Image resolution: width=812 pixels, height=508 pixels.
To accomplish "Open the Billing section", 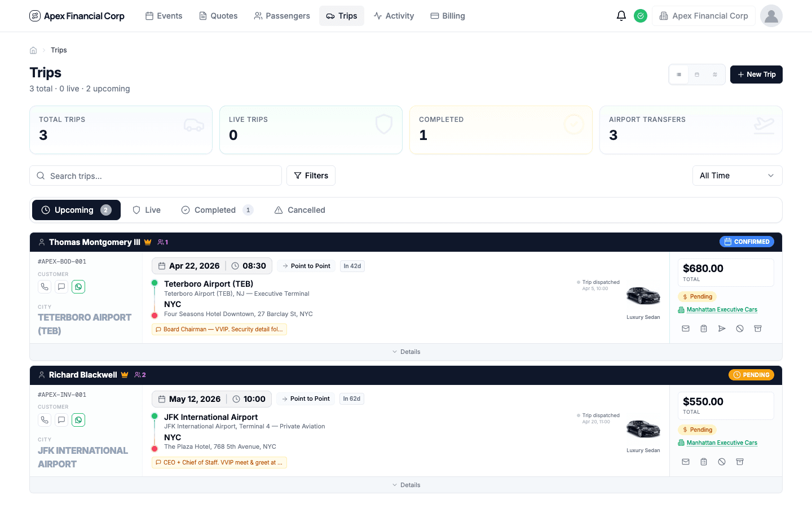I will 448,16.
